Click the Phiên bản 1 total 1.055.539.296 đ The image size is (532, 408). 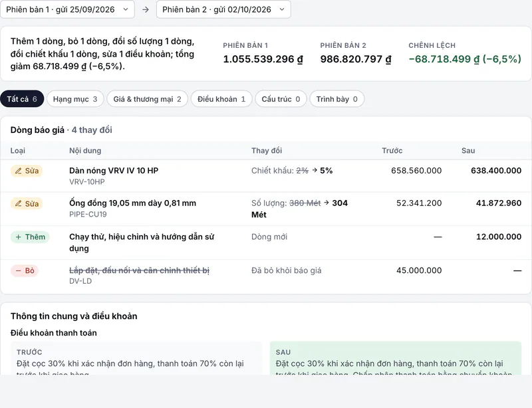(263, 59)
